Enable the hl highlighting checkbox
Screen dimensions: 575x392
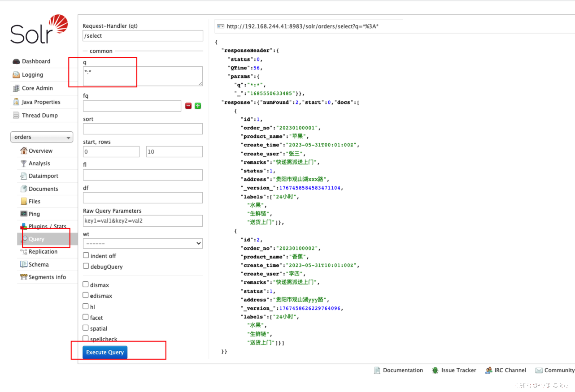86,306
